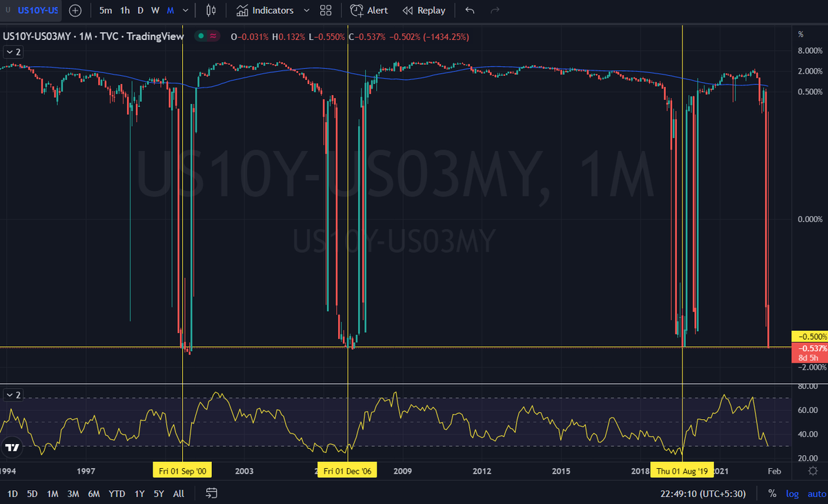Screen dimensions: 828x504
Task: Select the Fri 01 Dec '06 date marker
Action: pos(347,471)
